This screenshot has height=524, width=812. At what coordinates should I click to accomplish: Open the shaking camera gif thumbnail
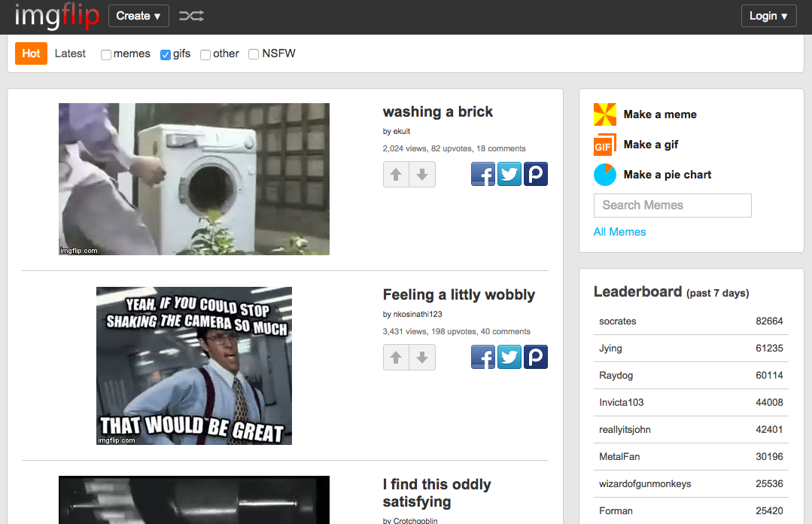(x=194, y=366)
